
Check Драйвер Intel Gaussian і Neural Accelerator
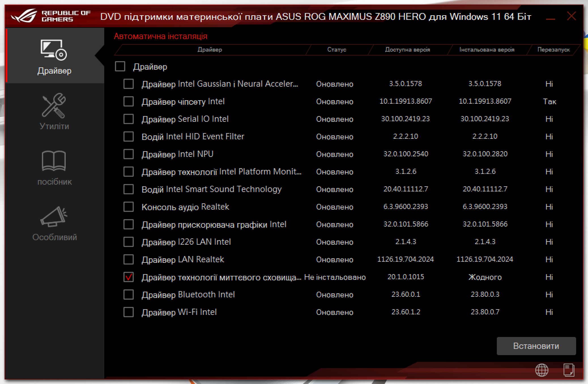(129, 84)
